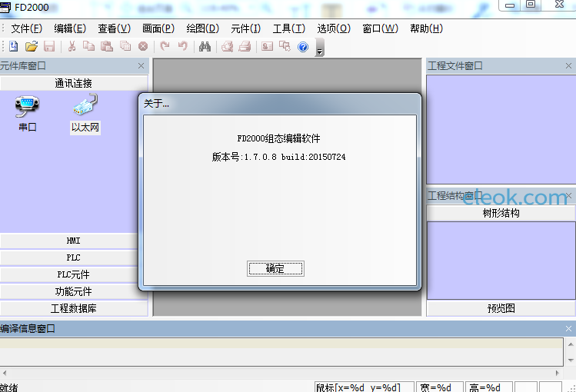Image resolution: width=576 pixels, height=392 pixels.
Task: Expand the toolbar options overflow arrow
Action: [320, 50]
